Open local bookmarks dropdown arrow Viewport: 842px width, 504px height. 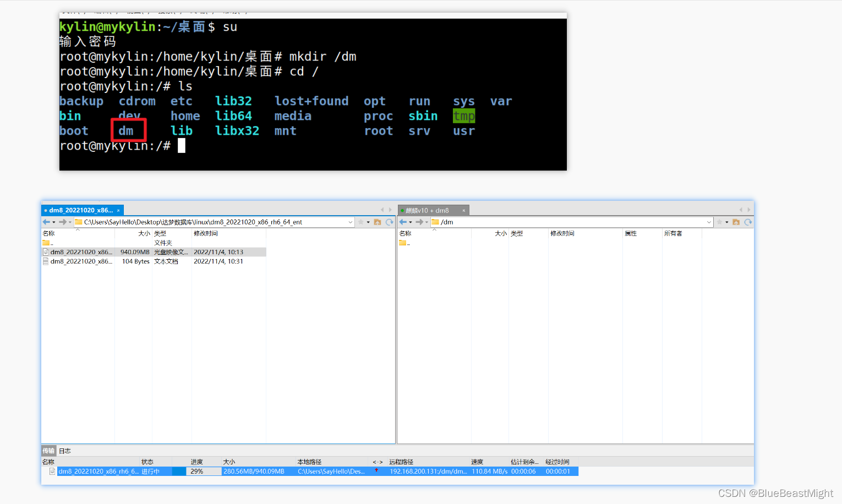pyautogui.click(x=368, y=222)
